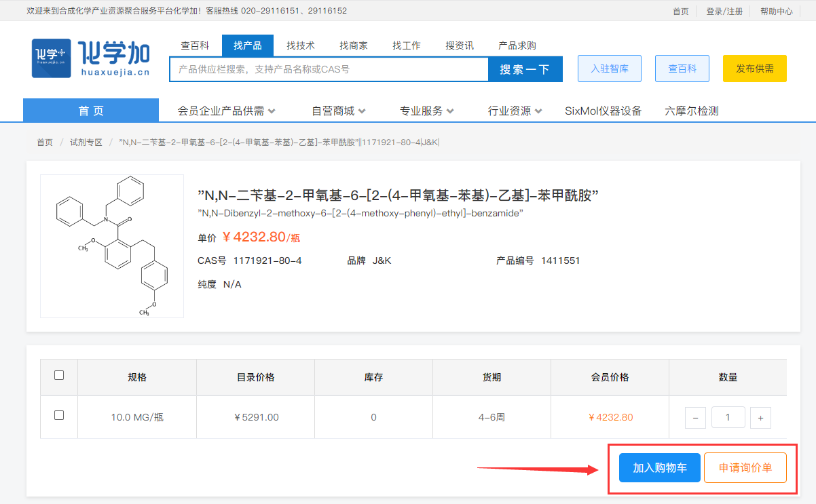Switch to the 查百科 search tab

pyautogui.click(x=195, y=45)
